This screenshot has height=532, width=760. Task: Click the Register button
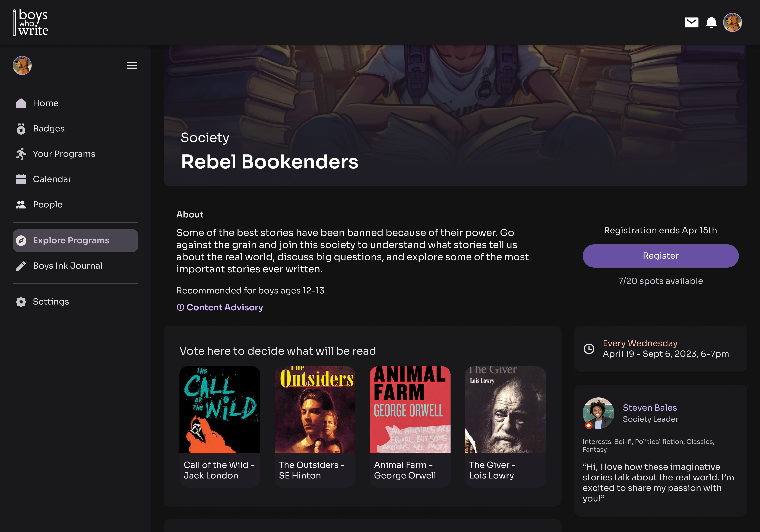pyautogui.click(x=660, y=256)
